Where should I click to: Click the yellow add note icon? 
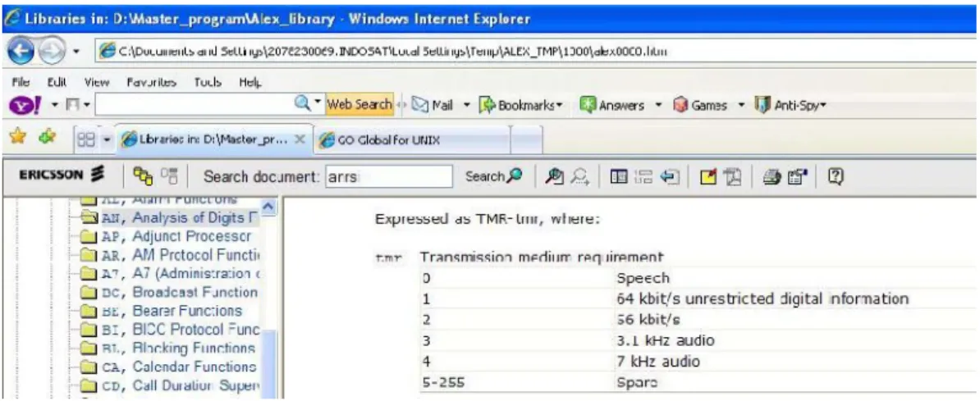[x=708, y=177]
